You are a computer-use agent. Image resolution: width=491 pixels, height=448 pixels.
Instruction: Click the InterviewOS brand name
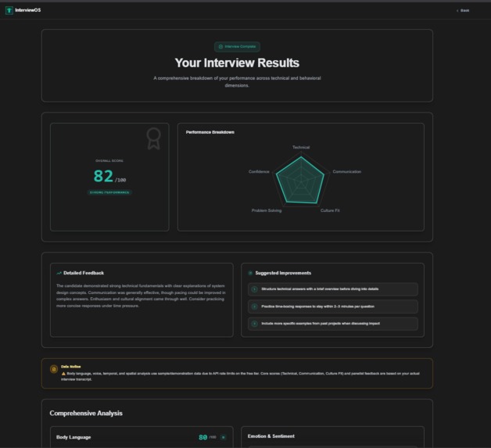[x=28, y=10]
